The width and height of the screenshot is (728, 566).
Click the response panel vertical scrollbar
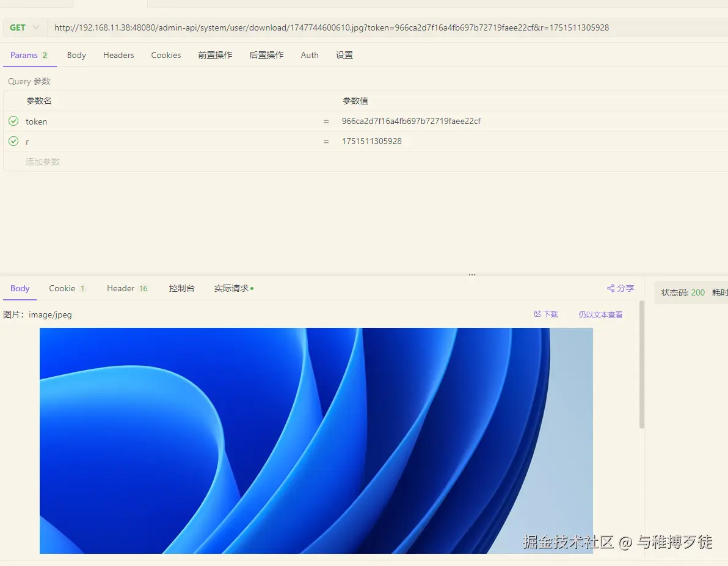point(642,365)
